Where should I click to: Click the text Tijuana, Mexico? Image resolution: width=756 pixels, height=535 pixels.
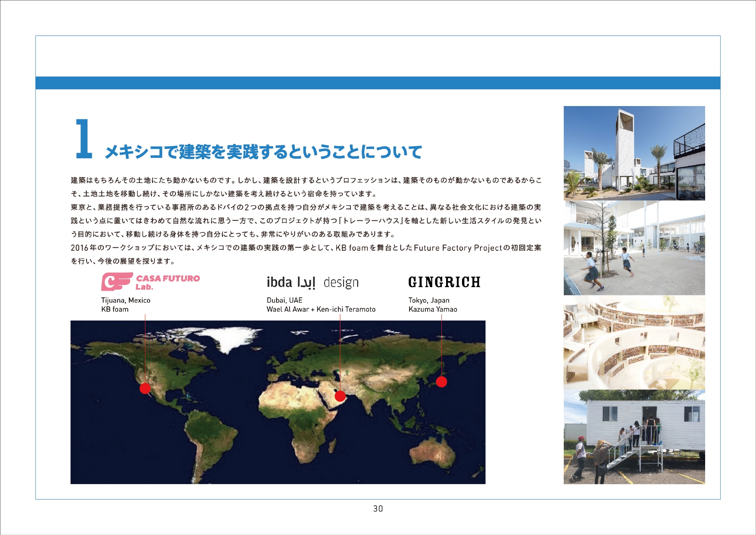click(126, 300)
